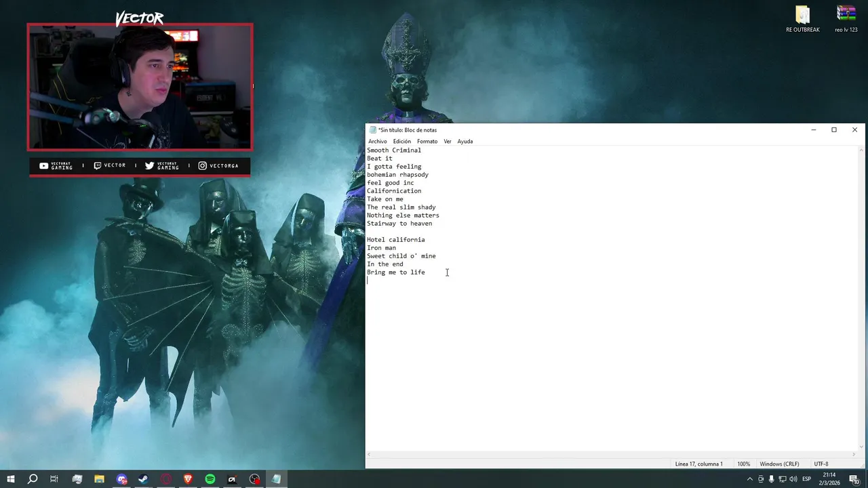This screenshot has height=488, width=868.
Task: Open the Edición menu in Notepad
Action: tap(401, 141)
